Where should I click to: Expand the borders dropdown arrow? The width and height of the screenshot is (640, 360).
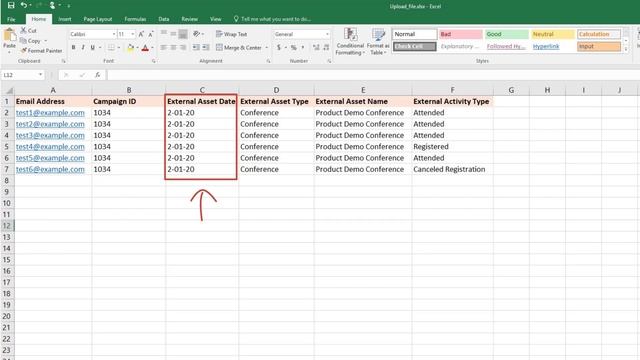tap(119, 48)
